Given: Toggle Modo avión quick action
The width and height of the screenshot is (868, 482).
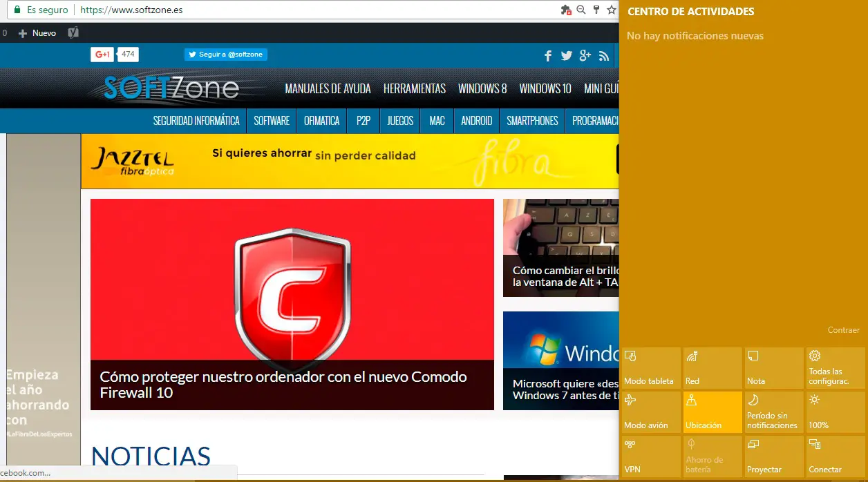Looking at the screenshot, I should tap(650, 412).
